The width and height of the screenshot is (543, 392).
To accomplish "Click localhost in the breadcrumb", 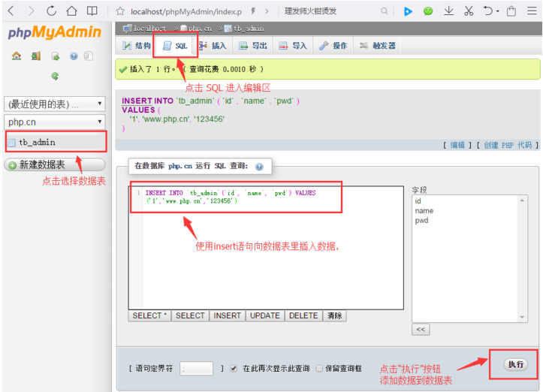I will (x=149, y=29).
